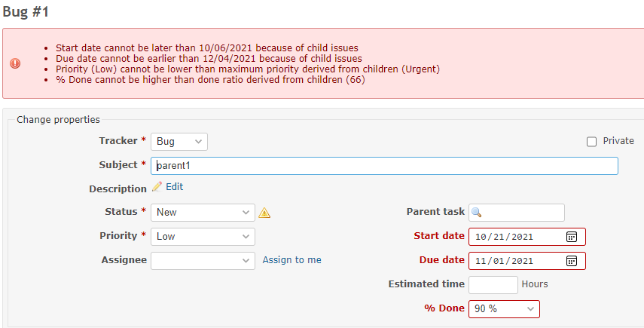The width and height of the screenshot is (644, 328).
Task: Expand the Status dropdown showing New
Action: pos(203,213)
